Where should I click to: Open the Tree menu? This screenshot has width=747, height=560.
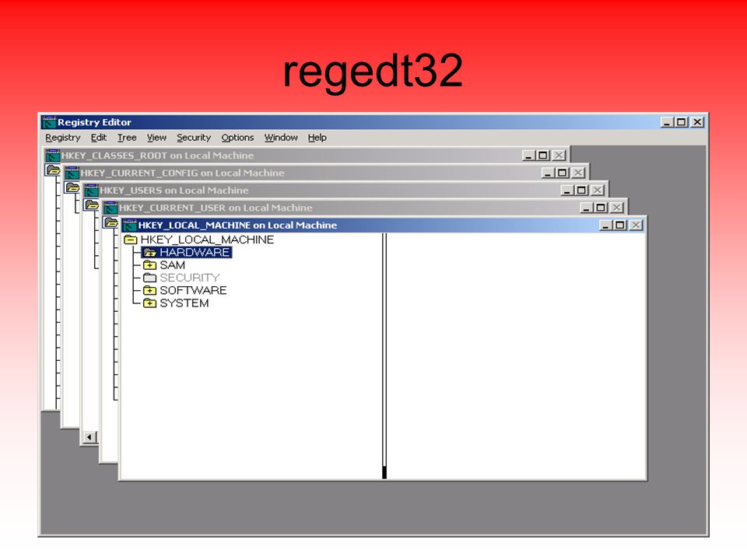pyautogui.click(x=127, y=138)
